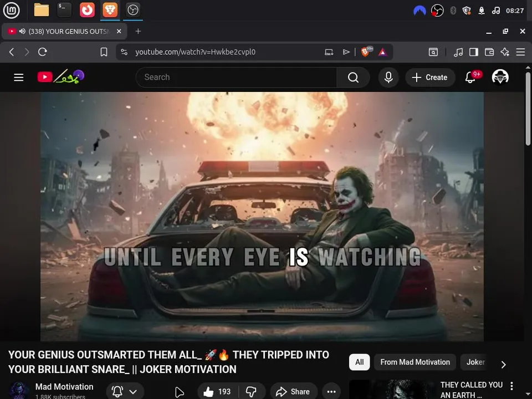532x399 pixels.
Task: Mute the tab using the speaker icon
Action: click(x=22, y=31)
